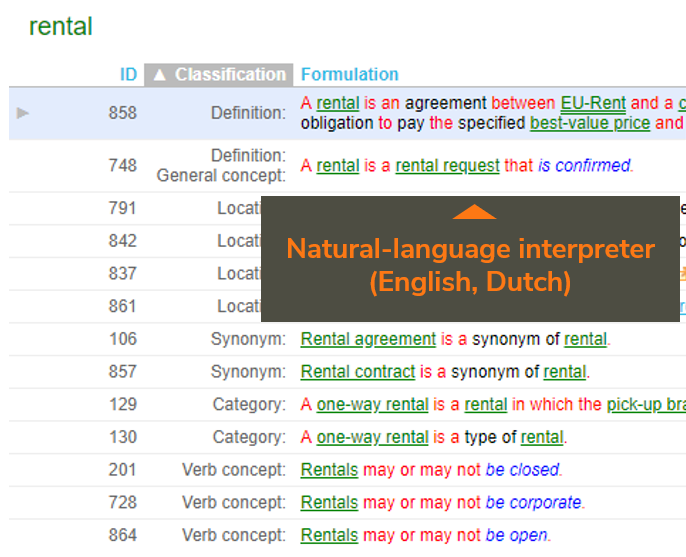This screenshot has height=557, width=686.
Task: Open the Rental contract synonym link
Action: pyautogui.click(x=357, y=372)
